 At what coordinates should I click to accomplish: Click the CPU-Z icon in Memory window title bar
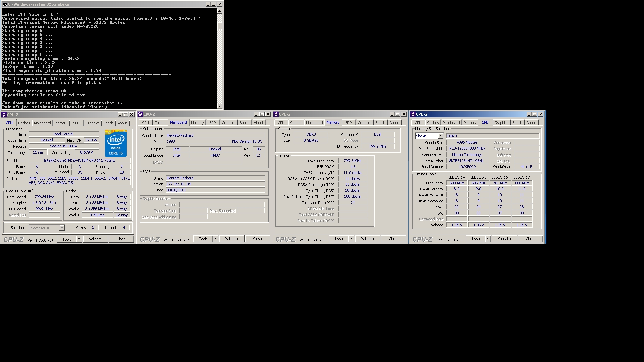276,114
